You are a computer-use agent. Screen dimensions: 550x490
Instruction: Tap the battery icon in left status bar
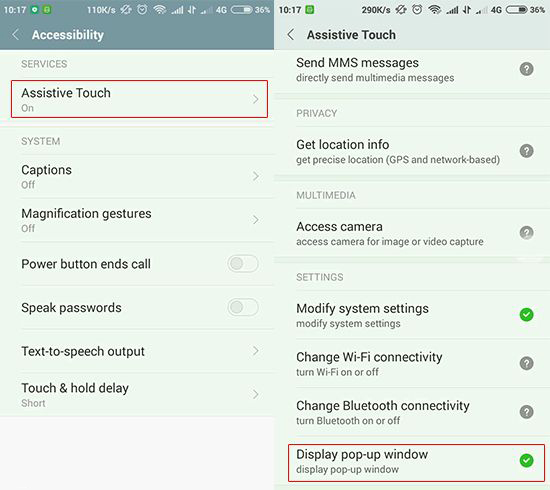[x=241, y=10]
